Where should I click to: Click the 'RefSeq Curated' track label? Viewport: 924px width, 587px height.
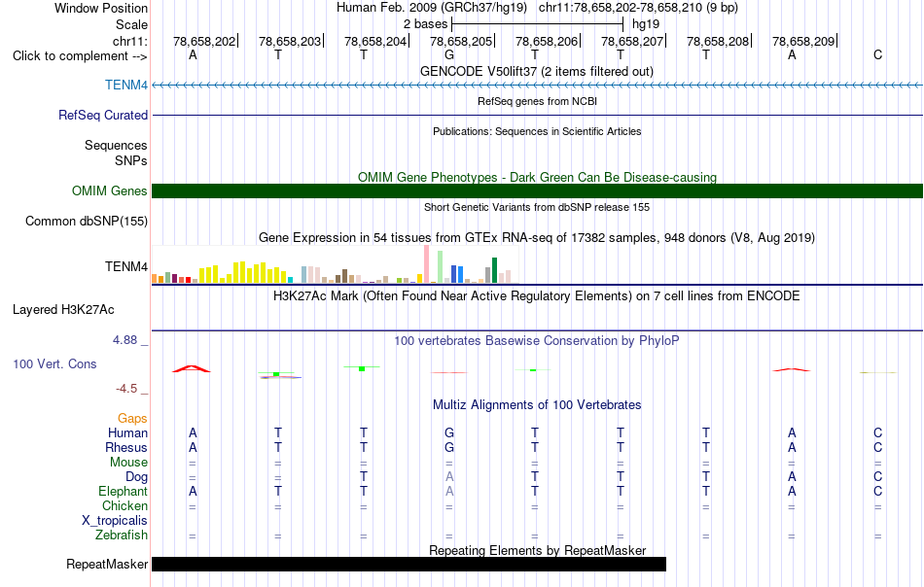(103, 116)
